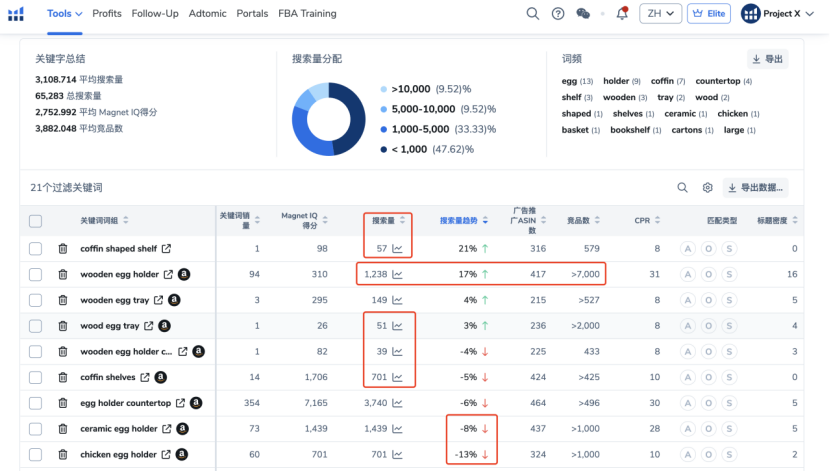Open the ZH language dropdown
Screen dimensions: 831x471
pos(660,14)
